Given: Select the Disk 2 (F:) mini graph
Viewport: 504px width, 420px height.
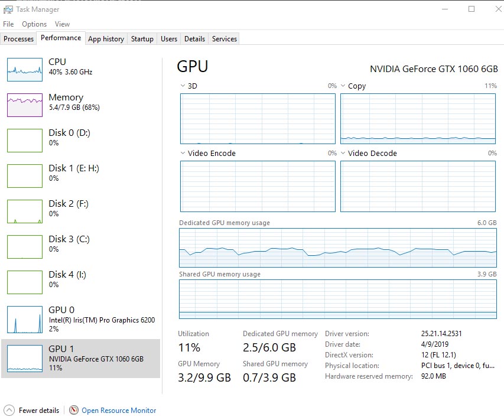Looking at the screenshot, I should 25,211.
